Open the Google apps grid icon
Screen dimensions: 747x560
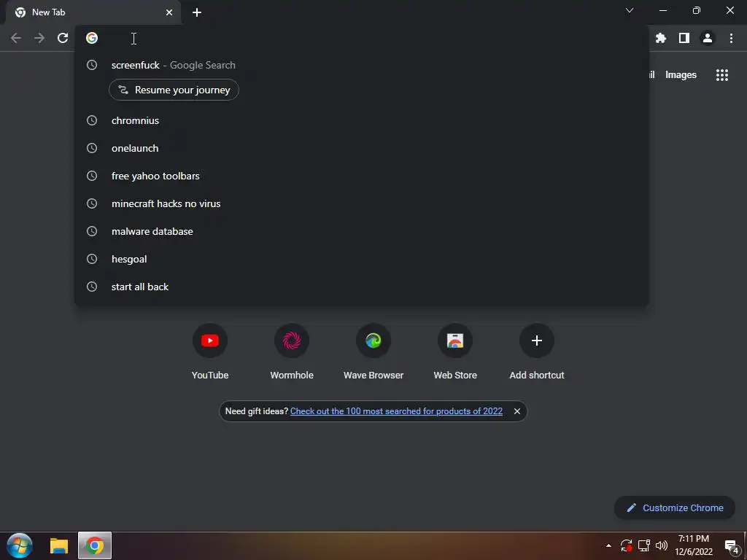pyautogui.click(x=721, y=75)
